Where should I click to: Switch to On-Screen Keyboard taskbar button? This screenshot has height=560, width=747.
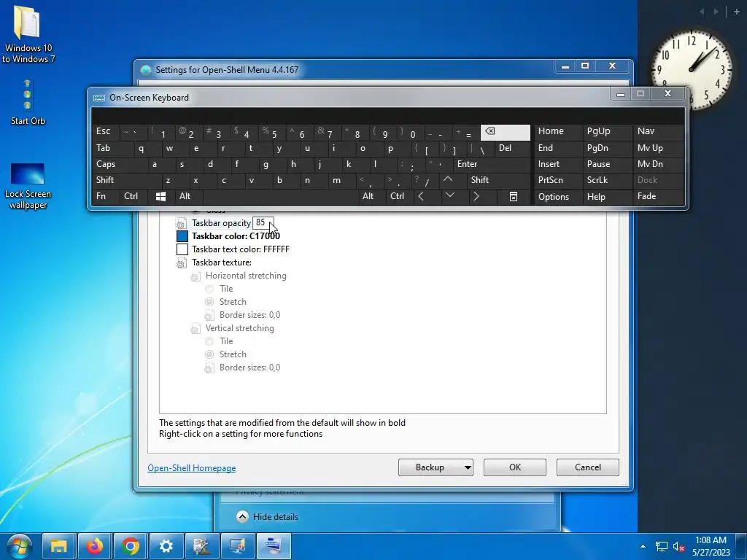point(274,545)
